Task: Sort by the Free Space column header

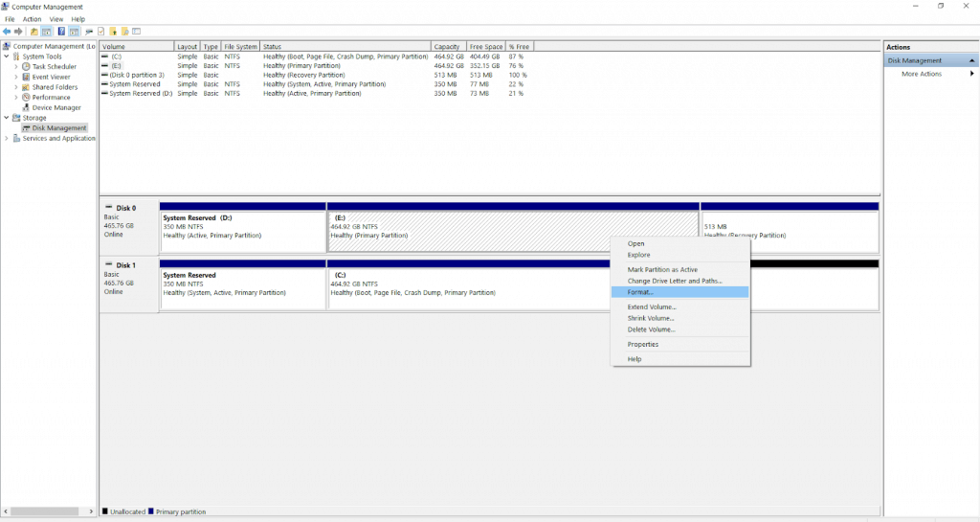Action: pyautogui.click(x=485, y=47)
